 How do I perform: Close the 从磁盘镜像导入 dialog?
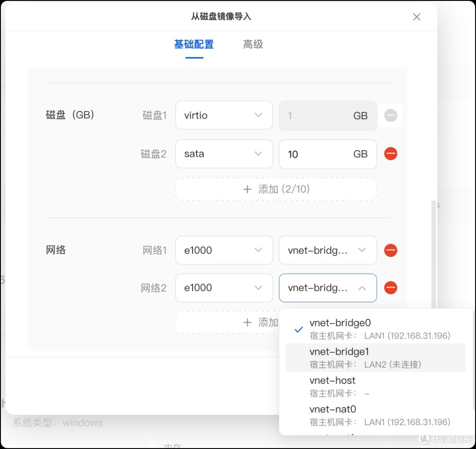(x=416, y=17)
